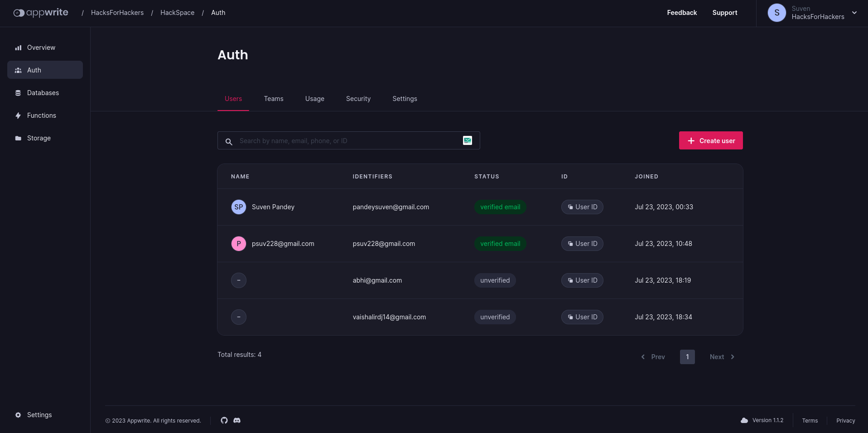The width and height of the screenshot is (868, 433).
Task: Click verified email badge for Suven Pandey
Action: 500,207
